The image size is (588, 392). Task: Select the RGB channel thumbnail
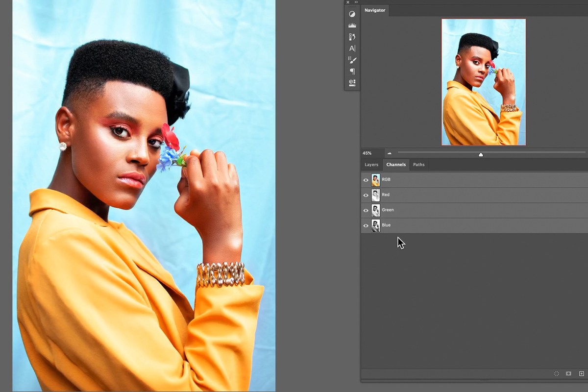coord(375,180)
